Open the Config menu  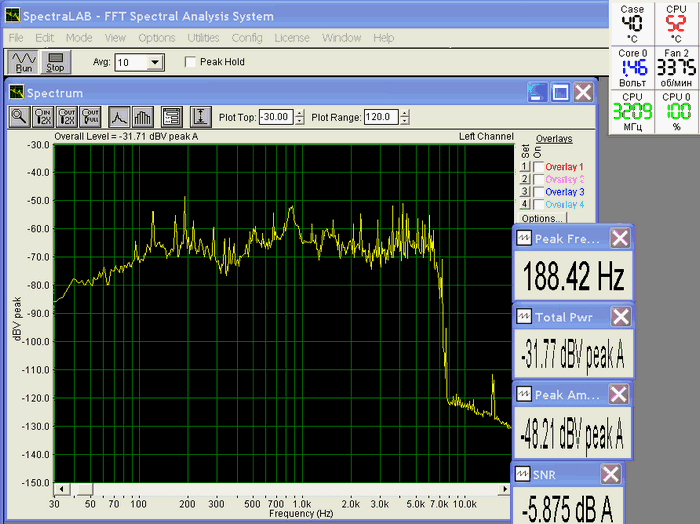click(246, 38)
